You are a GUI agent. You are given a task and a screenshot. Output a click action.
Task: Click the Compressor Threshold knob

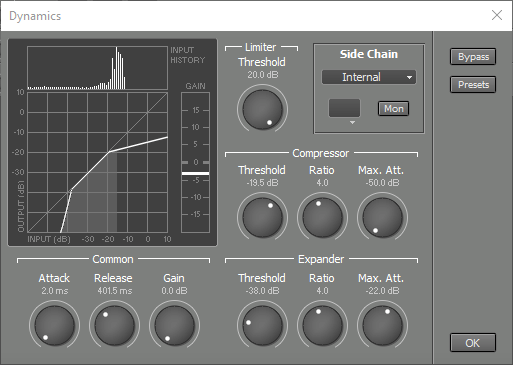262,218
